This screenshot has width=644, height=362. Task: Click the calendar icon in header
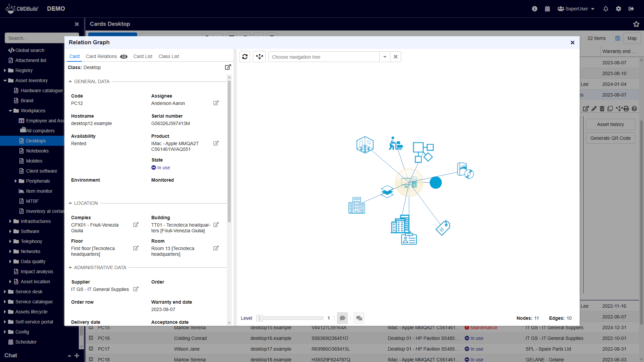coord(547,9)
